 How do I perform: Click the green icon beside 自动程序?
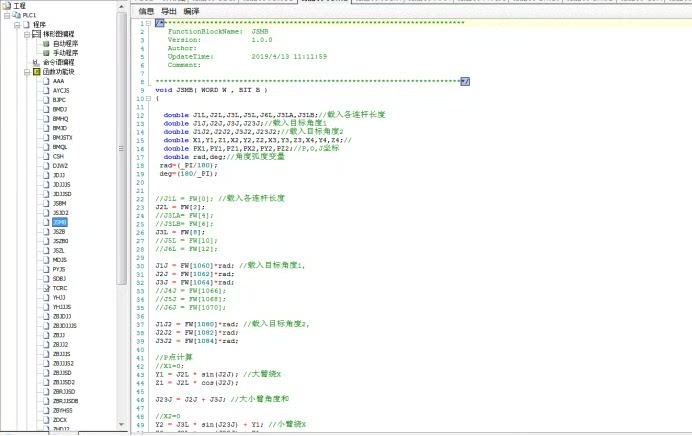(x=46, y=44)
